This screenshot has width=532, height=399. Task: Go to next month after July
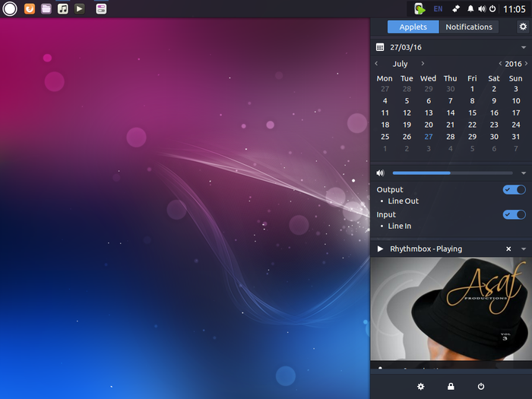click(423, 63)
